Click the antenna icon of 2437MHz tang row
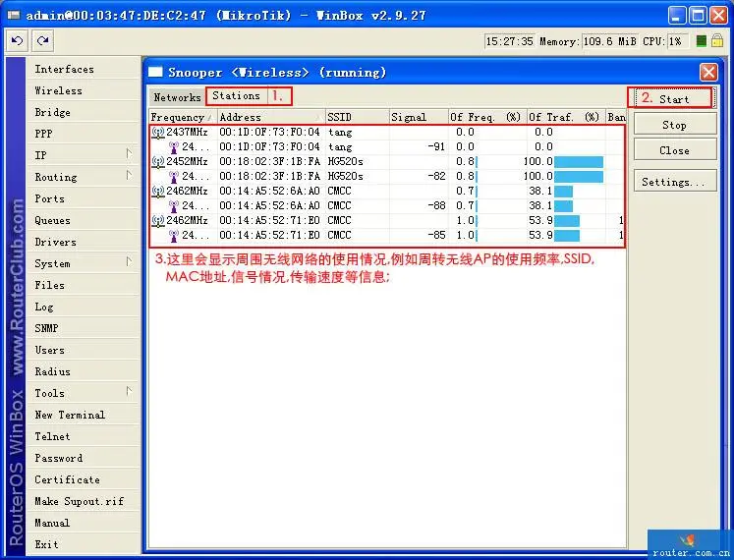 click(x=158, y=133)
